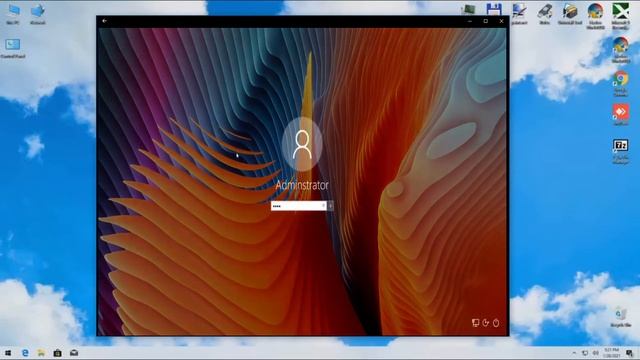Viewport: 640px width, 360px height.
Task: Open Internet Explorer from the taskbar
Action: coord(25,353)
